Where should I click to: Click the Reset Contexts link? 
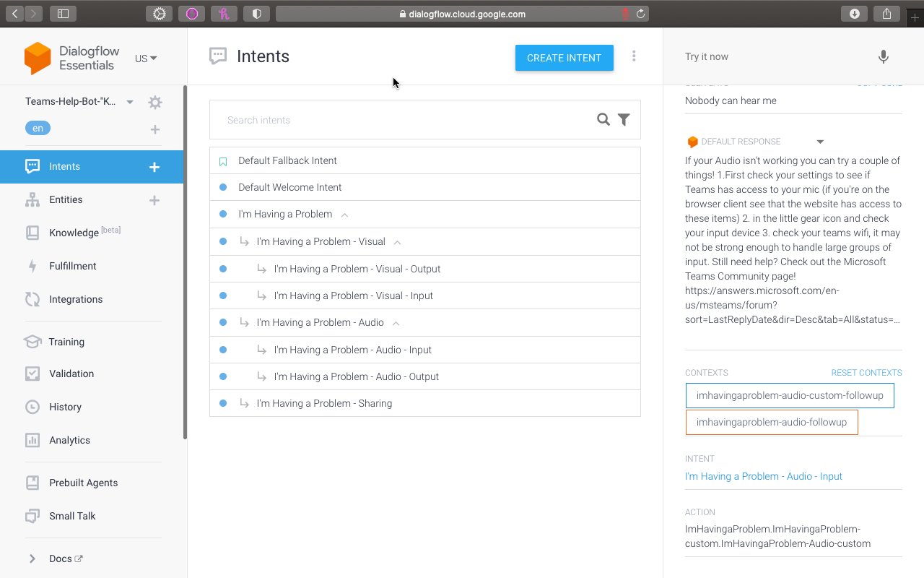(866, 373)
